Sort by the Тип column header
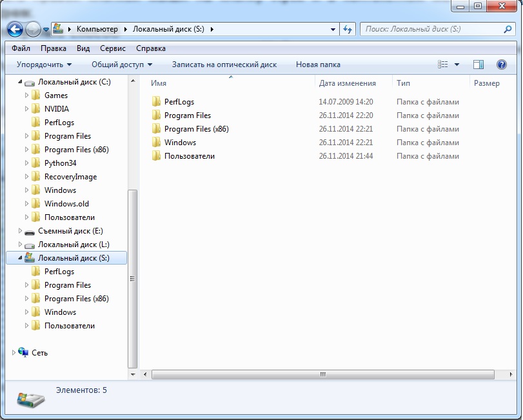The height and width of the screenshot is (420, 523). tap(403, 83)
